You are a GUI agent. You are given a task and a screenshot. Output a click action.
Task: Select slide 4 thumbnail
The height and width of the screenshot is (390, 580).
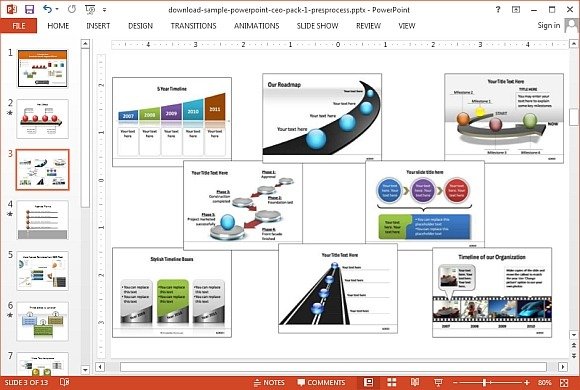pos(43,220)
